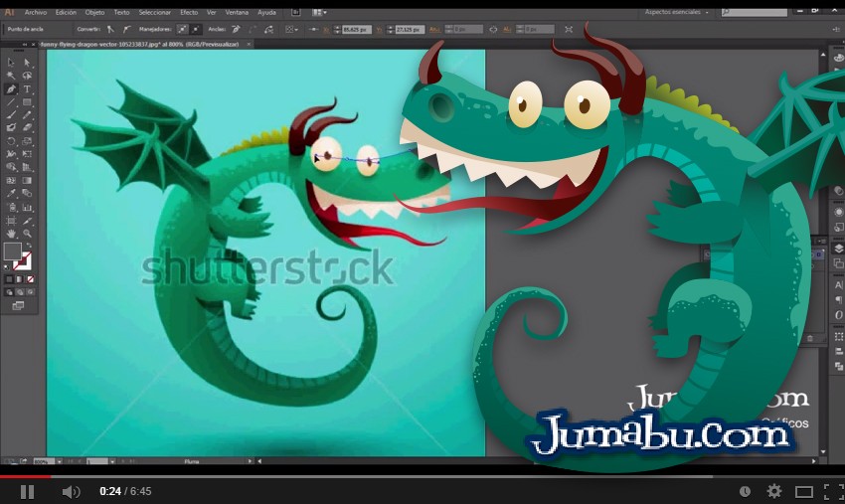Swap fill and stroke colors
845x504 pixels.
29,246
